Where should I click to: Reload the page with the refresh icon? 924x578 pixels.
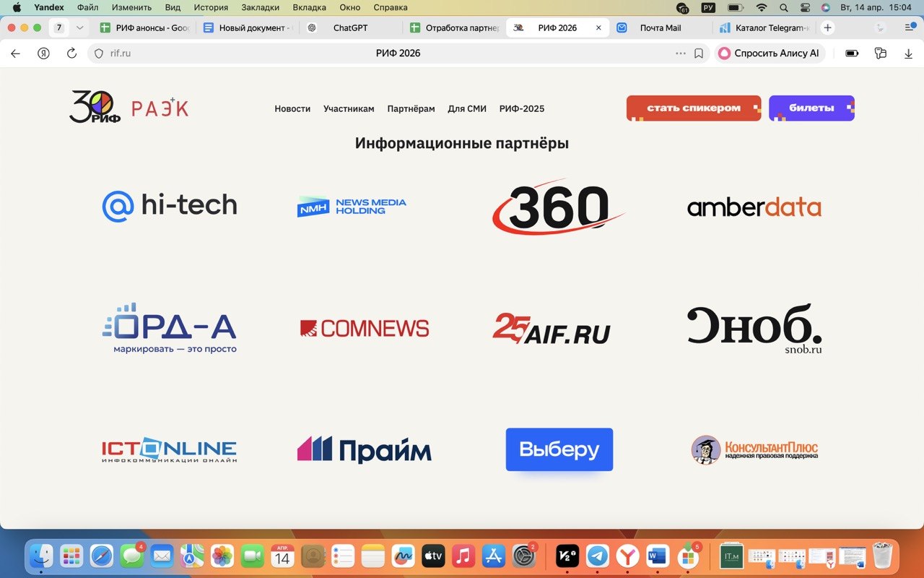[71, 53]
